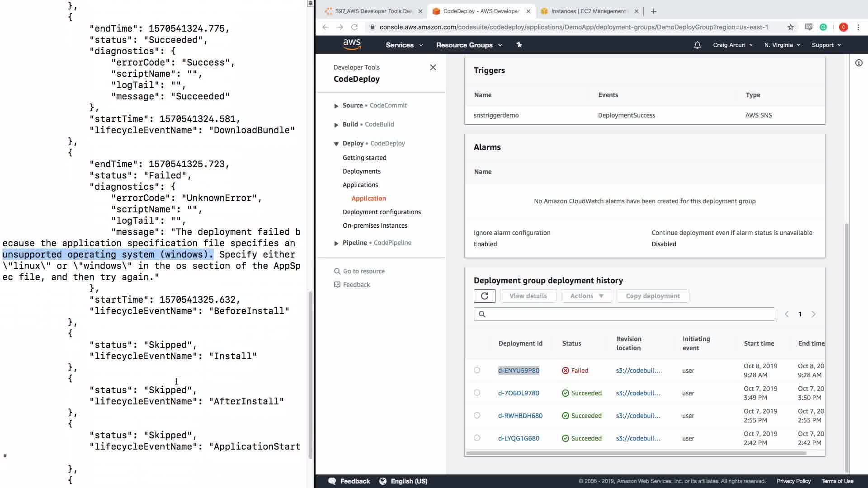
Task: Open deployment d-RWHBDH680 link
Action: click(x=520, y=416)
